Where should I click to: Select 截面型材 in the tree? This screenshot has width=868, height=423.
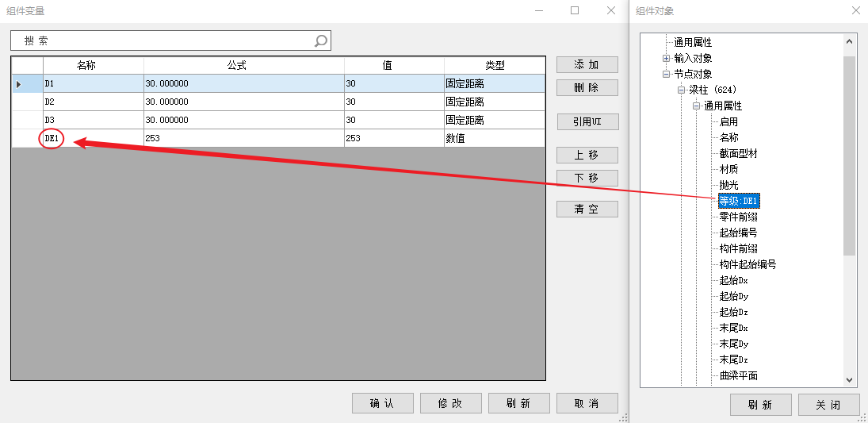pos(738,153)
